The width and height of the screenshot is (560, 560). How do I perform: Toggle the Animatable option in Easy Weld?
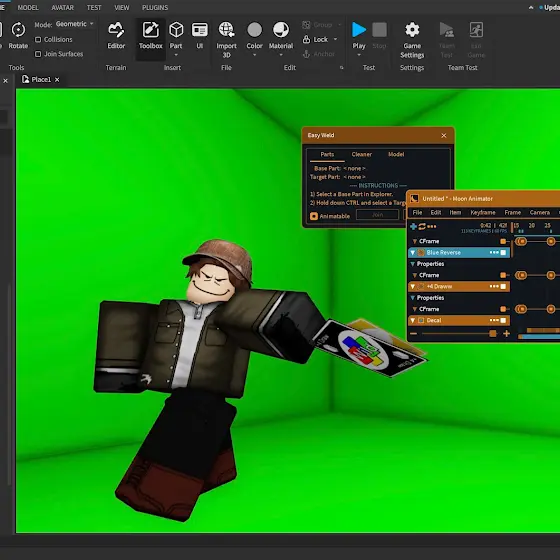314,216
